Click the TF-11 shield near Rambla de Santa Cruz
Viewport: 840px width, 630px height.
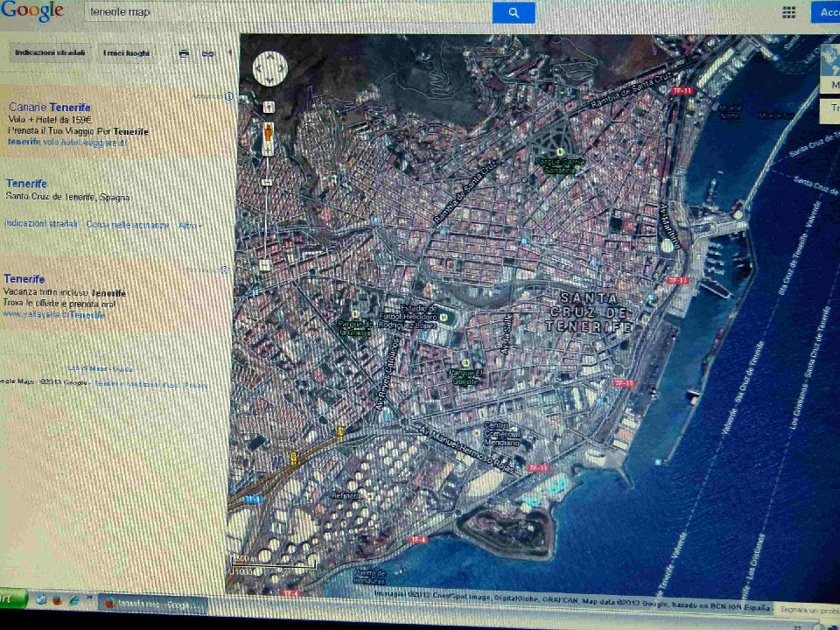point(682,91)
